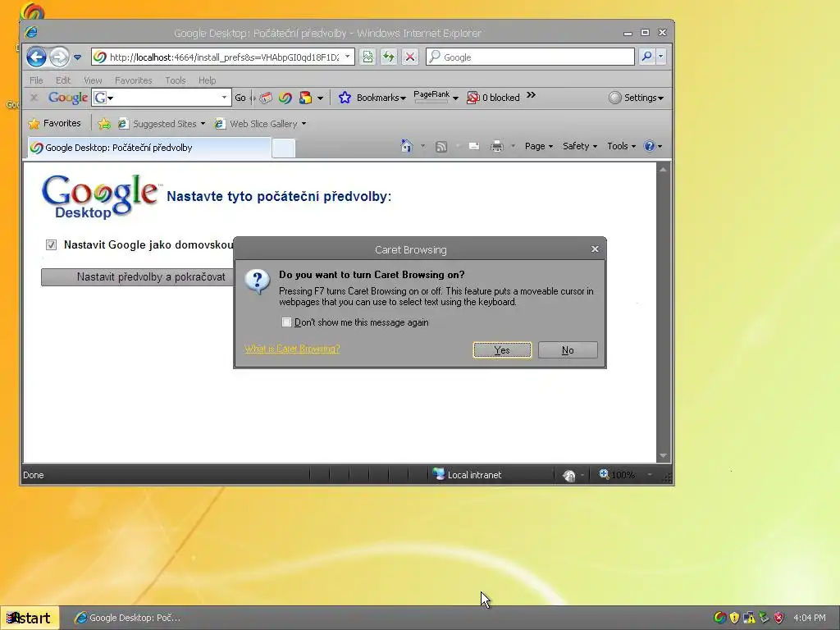
Task: Open the Safety menu in the command bar
Action: (580, 146)
